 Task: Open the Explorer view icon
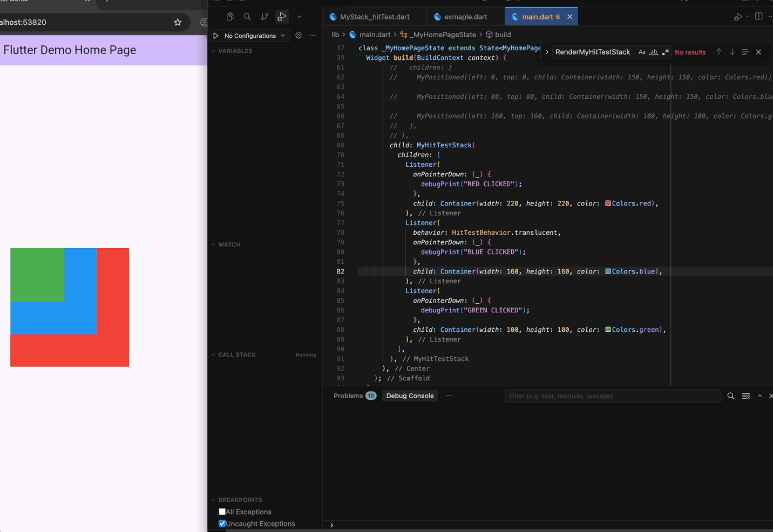click(230, 17)
